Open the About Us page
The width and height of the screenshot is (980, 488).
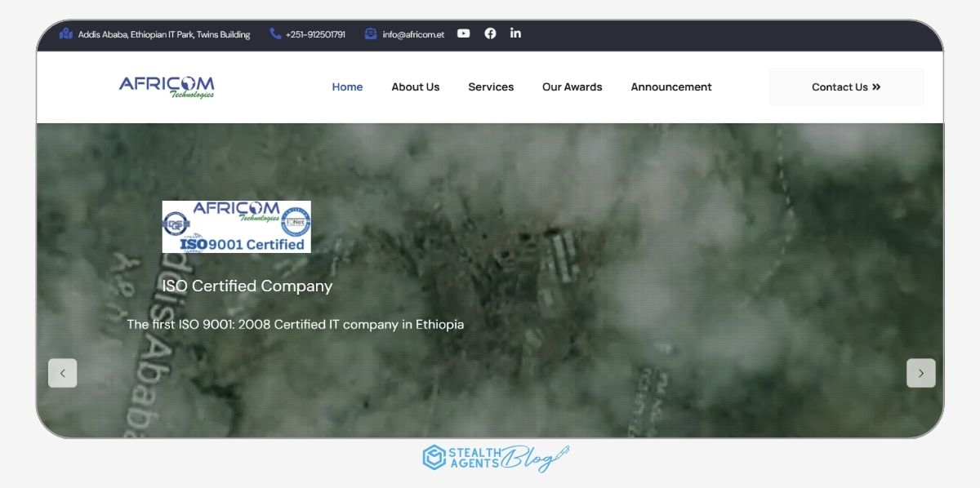415,87
